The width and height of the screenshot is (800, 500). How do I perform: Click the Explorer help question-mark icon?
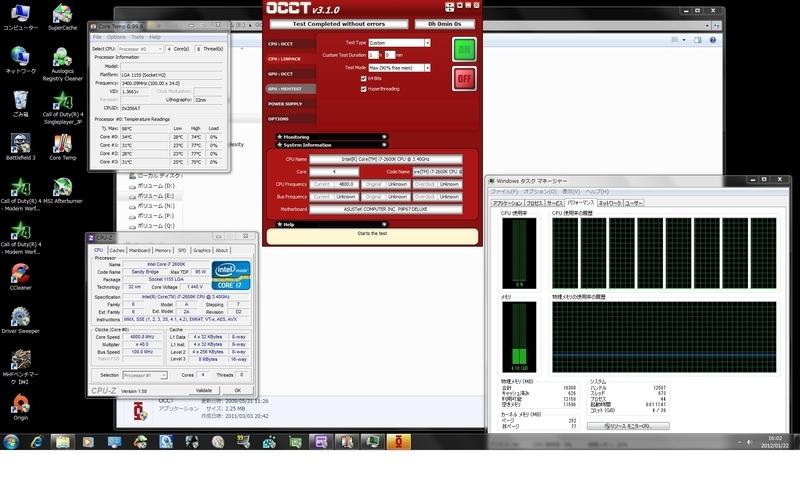coord(713,40)
